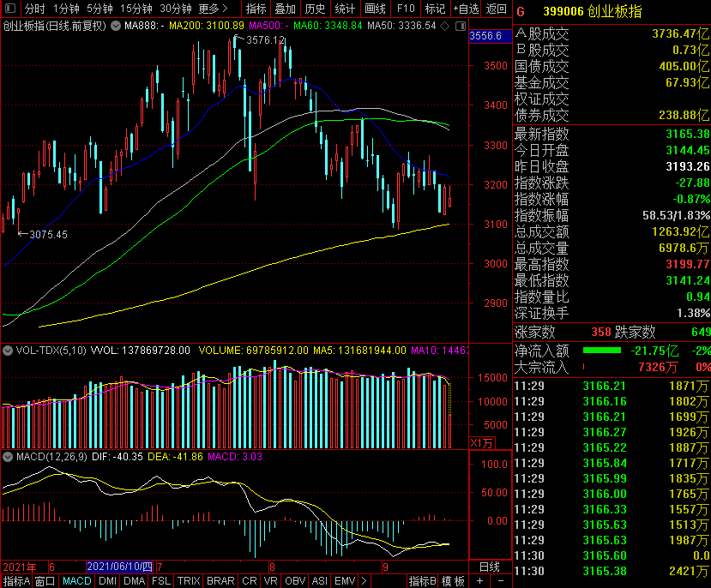This screenshot has height=588, width=711.
Task: Show more indicator tabs with arrow
Action: (x=365, y=581)
